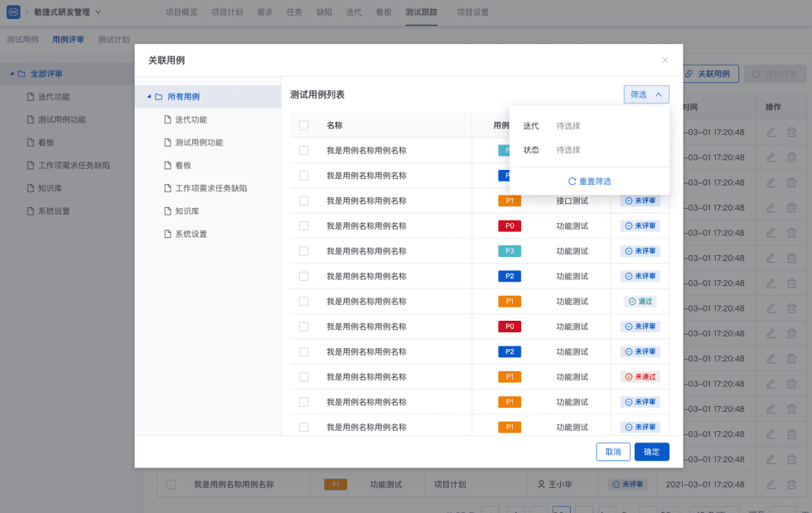The width and height of the screenshot is (812, 513).
Task: Click the 通过 status badge
Action: pos(640,301)
